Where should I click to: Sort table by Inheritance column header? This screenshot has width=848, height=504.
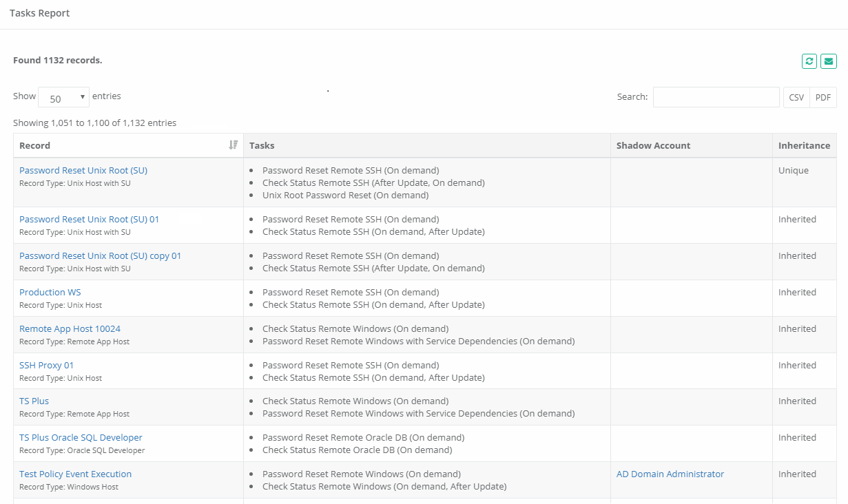pos(804,145)
